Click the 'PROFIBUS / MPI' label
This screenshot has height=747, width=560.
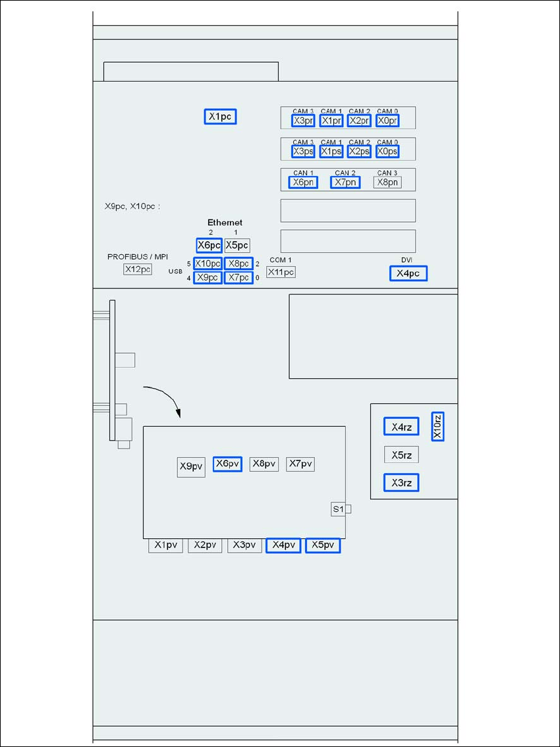tap(138, 257)
